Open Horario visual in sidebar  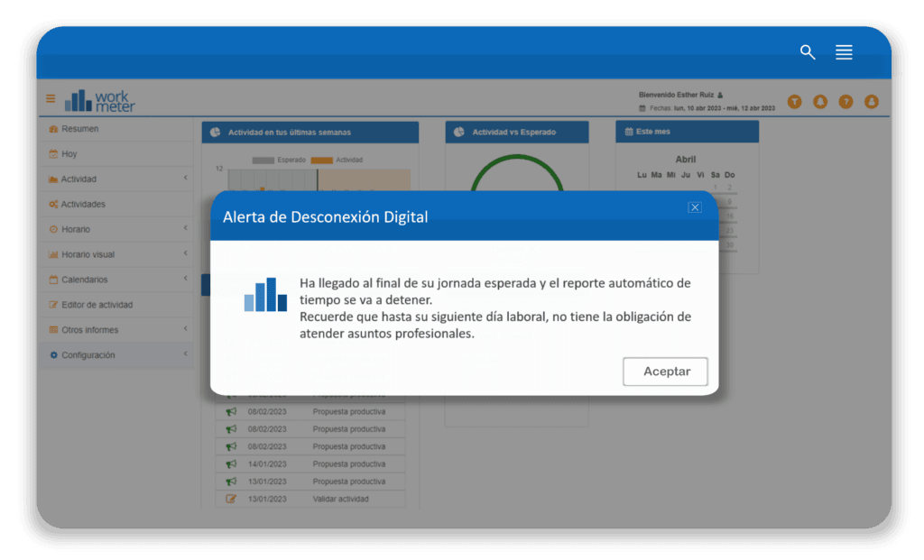tap(116, 255)
